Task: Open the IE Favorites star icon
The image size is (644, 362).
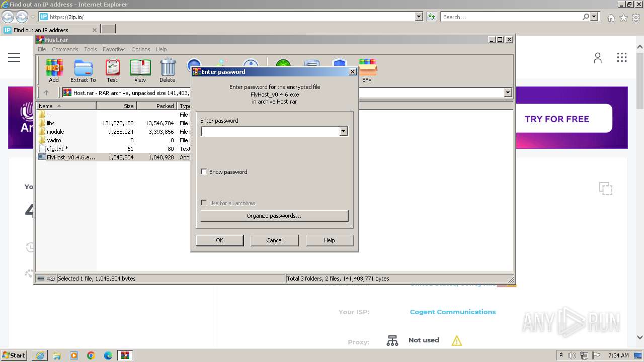Action: point(623,18)
